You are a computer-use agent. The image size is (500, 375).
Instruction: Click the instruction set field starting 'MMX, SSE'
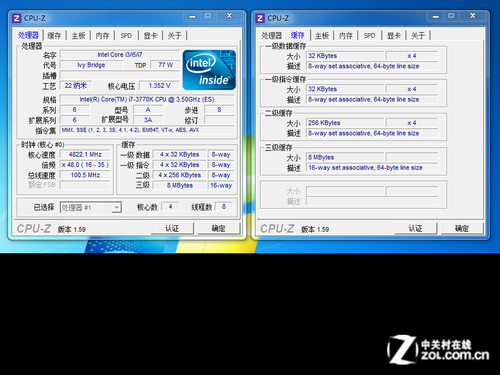[x=147, y=130]
